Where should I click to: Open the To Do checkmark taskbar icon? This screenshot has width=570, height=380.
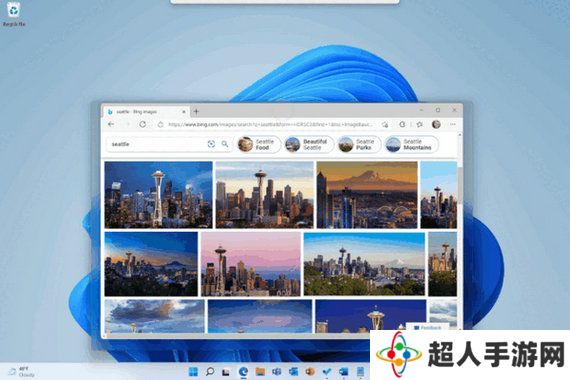pos(326,372)
